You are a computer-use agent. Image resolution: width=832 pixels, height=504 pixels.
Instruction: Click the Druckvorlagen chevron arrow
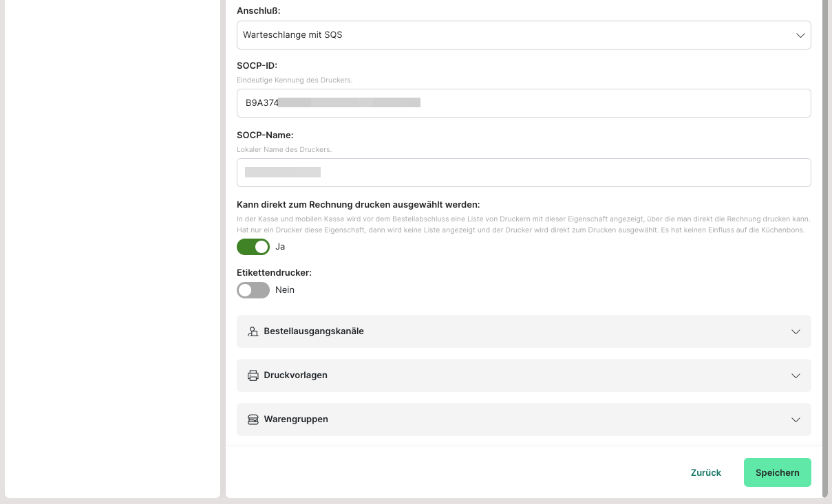(x=796, y=375)
